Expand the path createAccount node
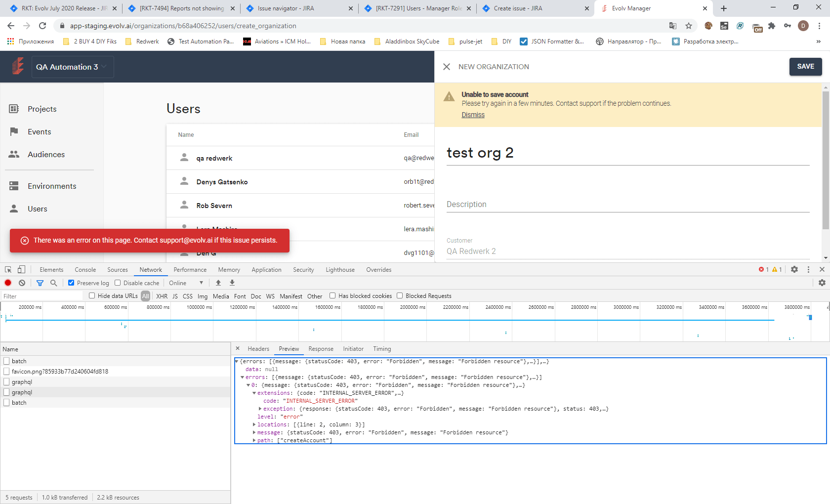Viewport: 830px width, 504px height. click(254, 440)
